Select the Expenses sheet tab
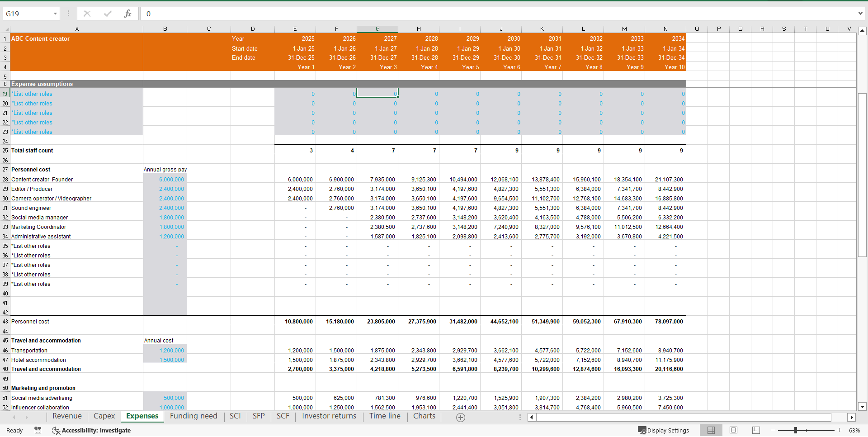The width and height of the screenshot is (868, 437). [x=142, y=416]
